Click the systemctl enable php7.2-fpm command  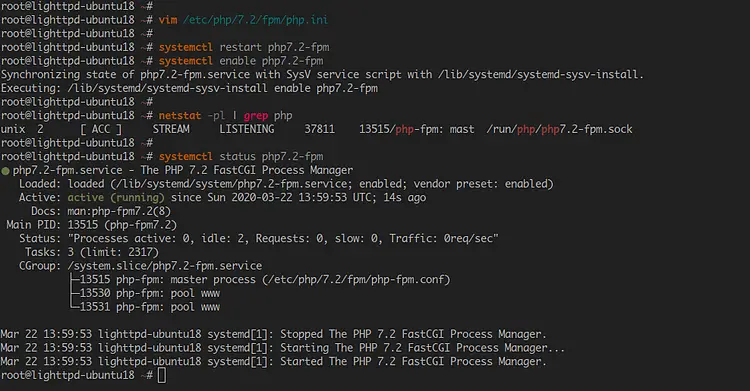point(241,61)
